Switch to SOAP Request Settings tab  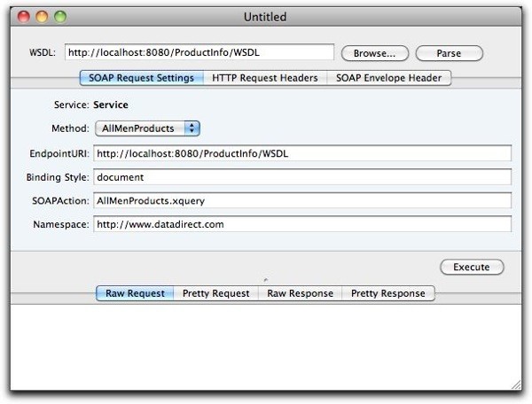141,78
